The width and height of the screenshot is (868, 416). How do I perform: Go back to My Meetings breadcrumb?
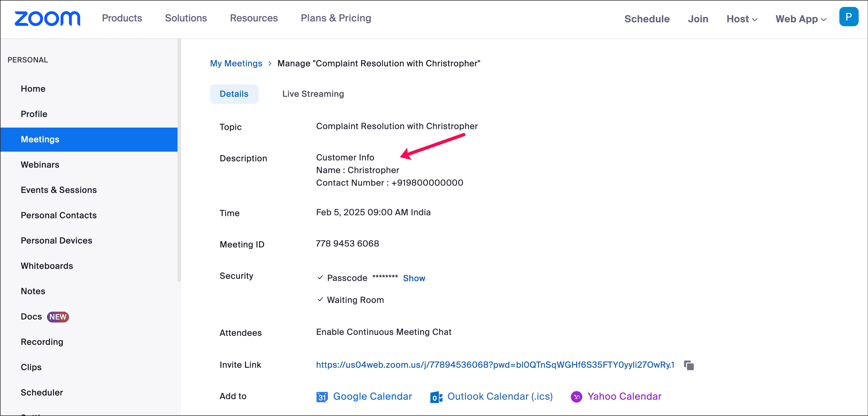pyautogui.click(x=236, y=63)
